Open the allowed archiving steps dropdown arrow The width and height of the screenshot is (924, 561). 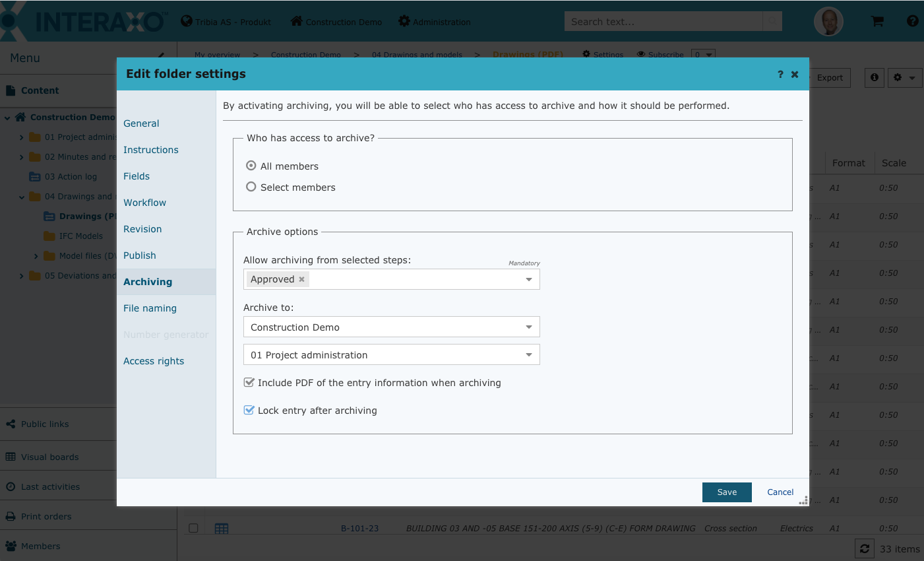528,280
